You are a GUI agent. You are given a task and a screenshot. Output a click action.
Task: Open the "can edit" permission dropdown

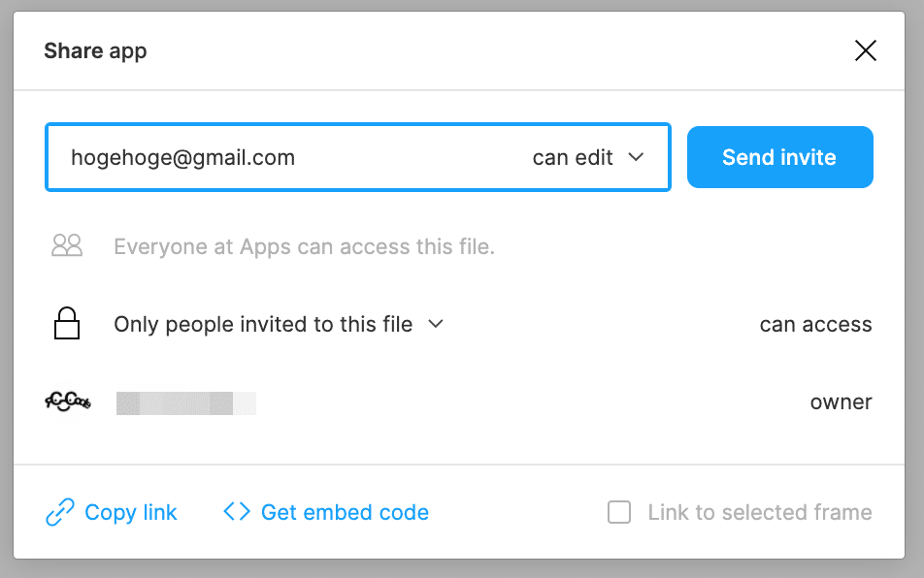pos(586,157)
